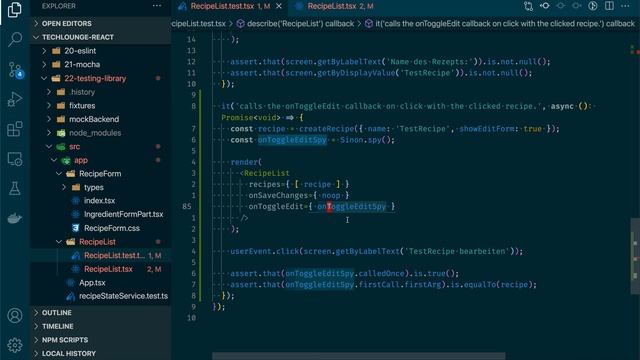The image size is (640, 360).
Task: Select the RecipeList.test.tsx editor tab
Action: tap(230, 6)
